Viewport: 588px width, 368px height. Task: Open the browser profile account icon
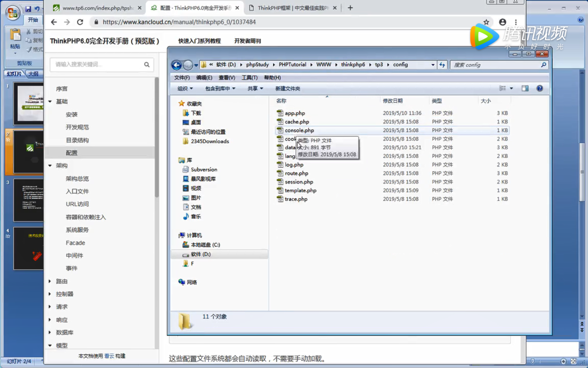point(503,22)
